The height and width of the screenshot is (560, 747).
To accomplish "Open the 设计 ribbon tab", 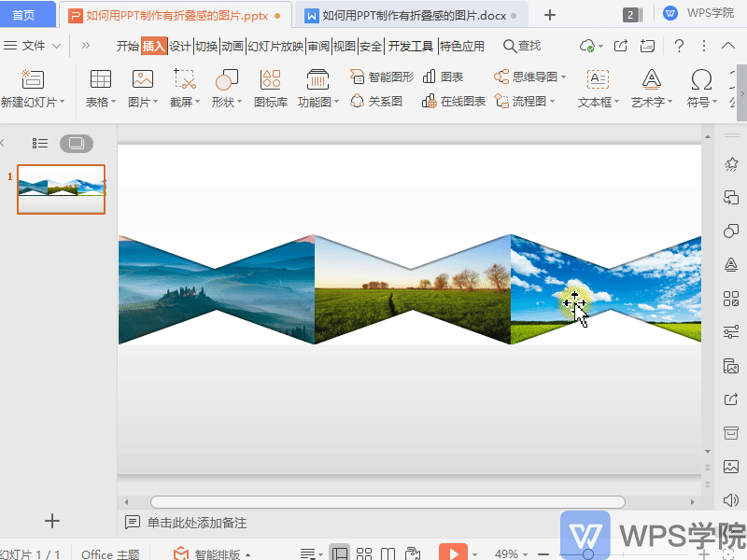I will click(180, 46).
